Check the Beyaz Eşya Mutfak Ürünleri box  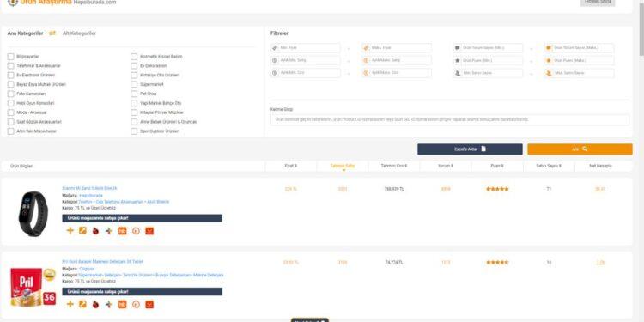pyautogui.click(x=10, y=85)
